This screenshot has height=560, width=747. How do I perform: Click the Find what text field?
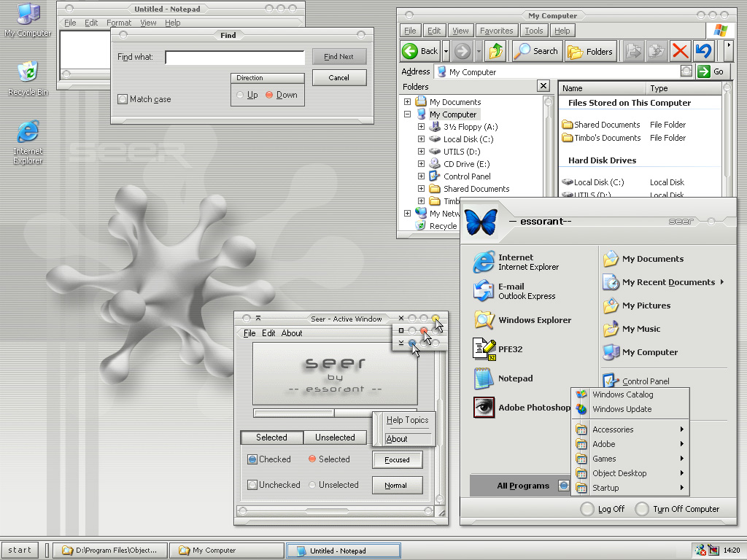click(235, 58)
